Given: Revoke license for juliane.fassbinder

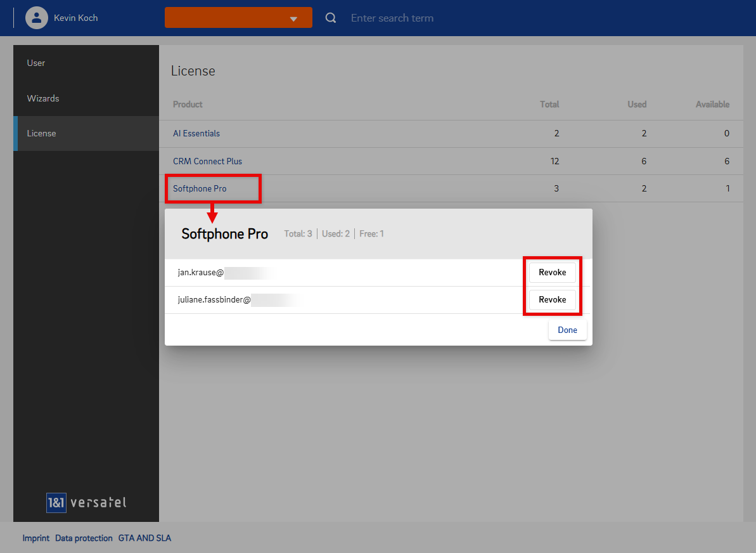Looking at the screenshot, I should point(552,299).
